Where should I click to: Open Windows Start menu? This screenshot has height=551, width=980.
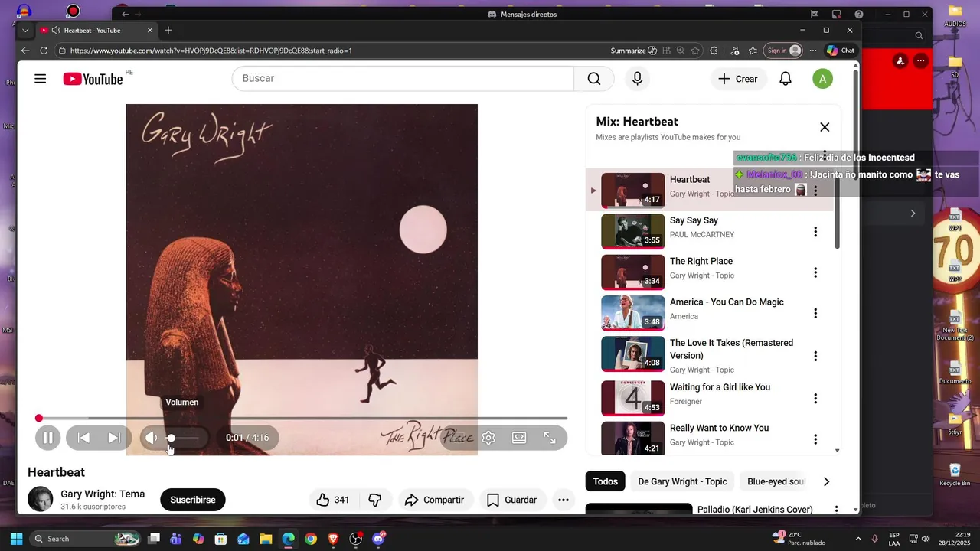point(16,539)
